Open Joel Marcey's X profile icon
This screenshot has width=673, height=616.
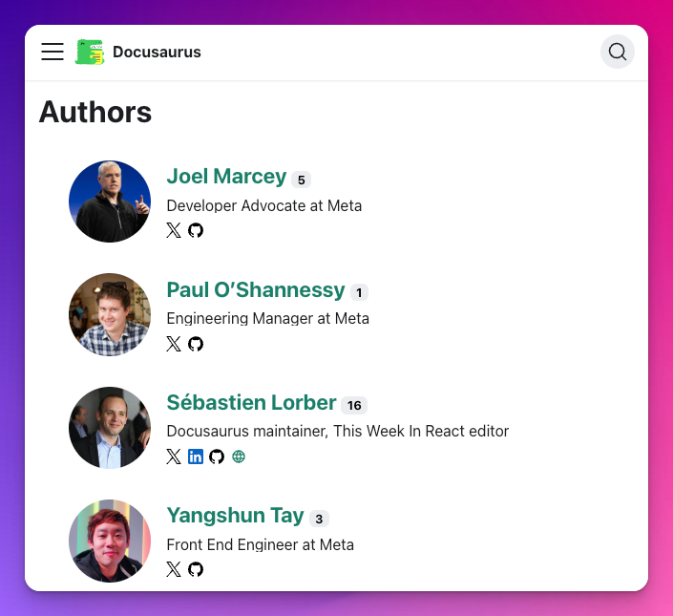click(174, 230)
